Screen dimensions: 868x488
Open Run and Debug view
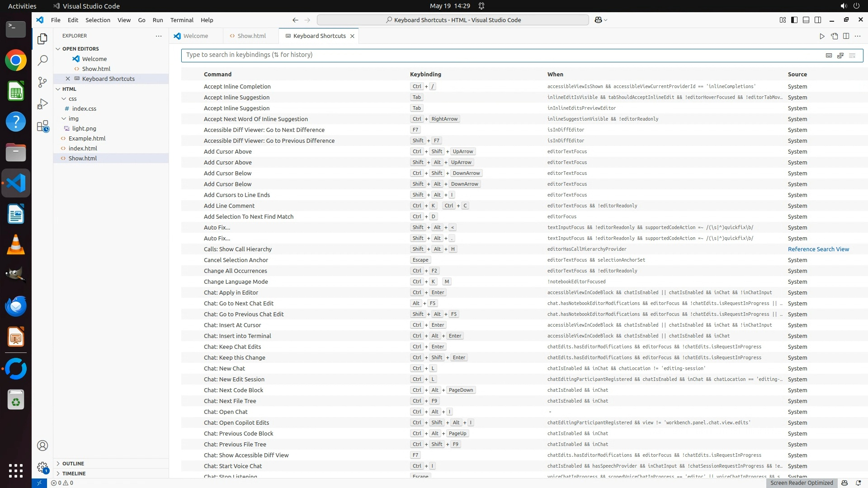(42, 104)
